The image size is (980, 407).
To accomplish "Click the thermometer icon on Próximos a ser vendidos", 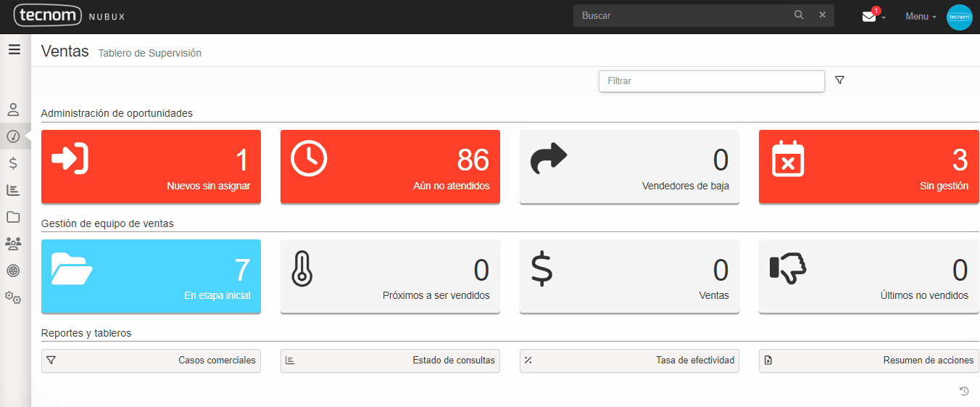I will coord(301,268).
